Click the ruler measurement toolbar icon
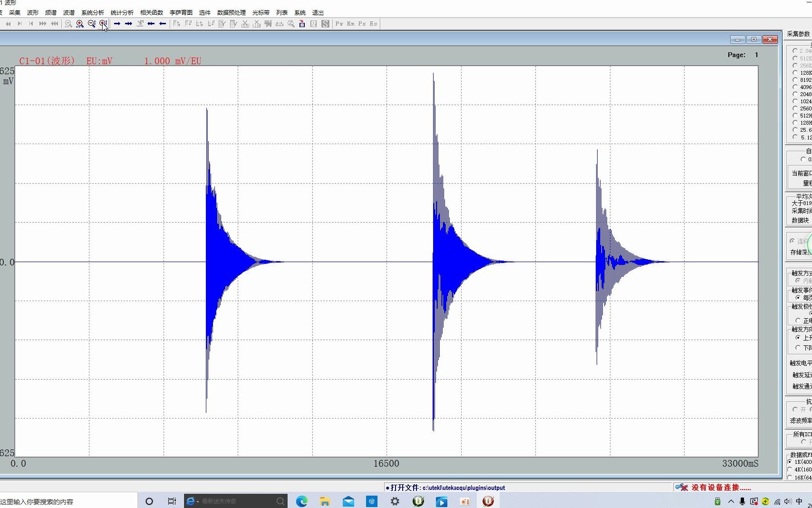 point(280,24)
